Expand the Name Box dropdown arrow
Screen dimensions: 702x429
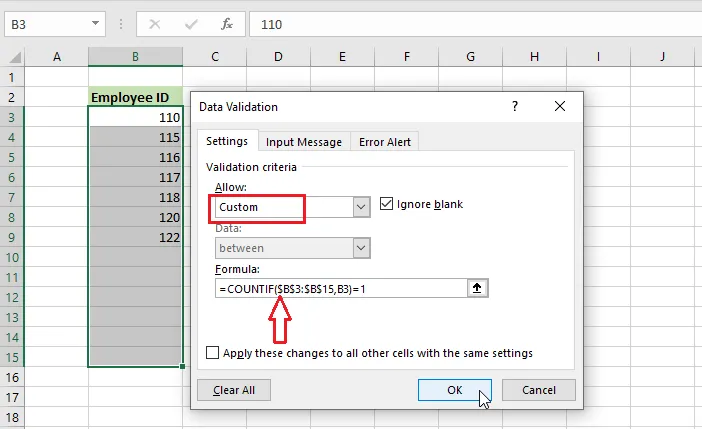[x=95, y=24]
